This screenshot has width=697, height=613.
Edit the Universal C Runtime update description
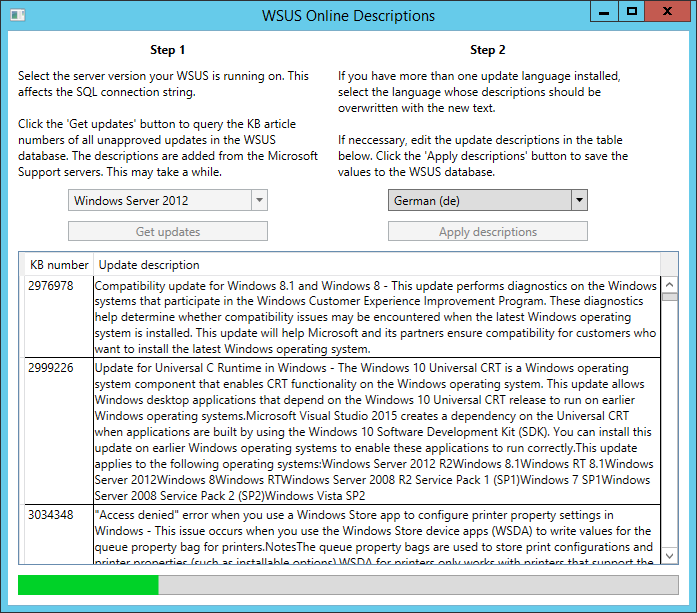click(x=377, y=431)
